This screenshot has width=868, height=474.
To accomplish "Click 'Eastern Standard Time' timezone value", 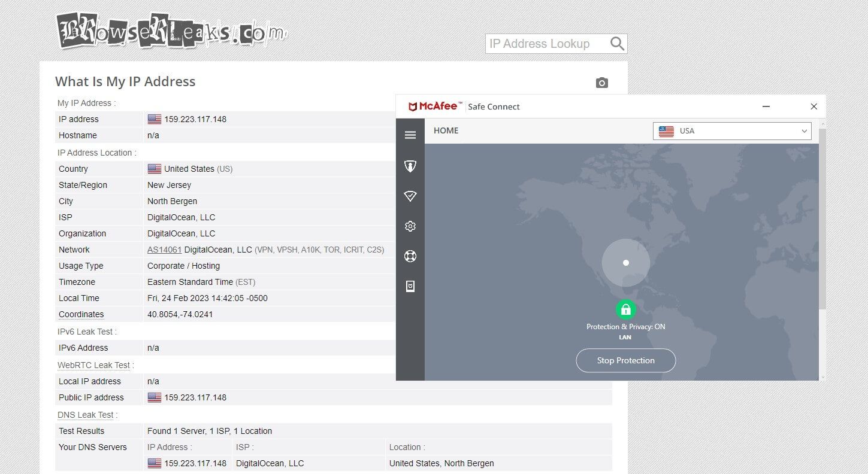I will pyautogui.click(x=190, y=282).
